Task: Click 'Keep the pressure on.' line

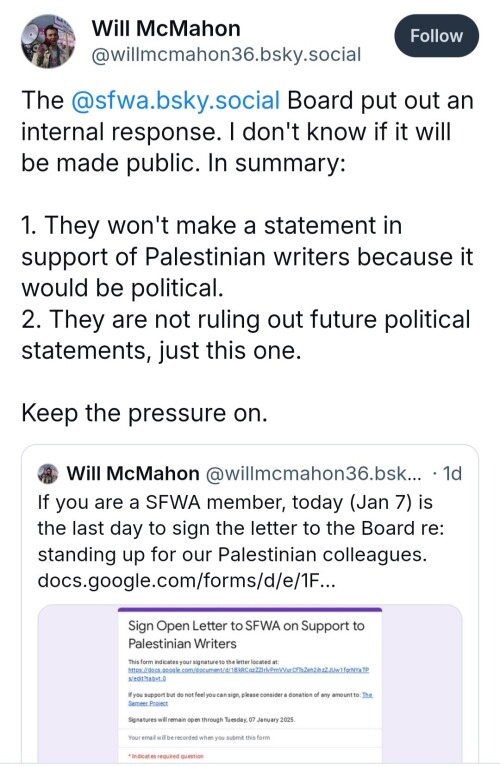Action: click(144, 413)
